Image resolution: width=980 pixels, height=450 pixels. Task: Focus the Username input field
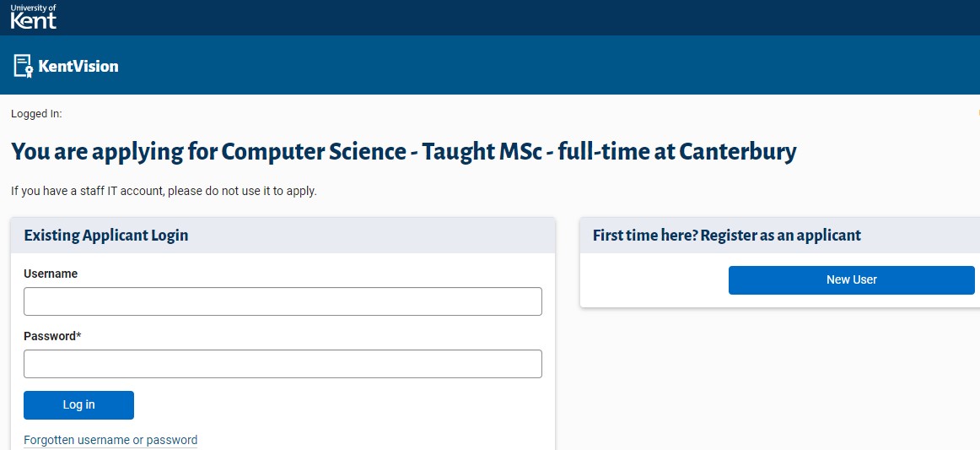click(283, 301)
